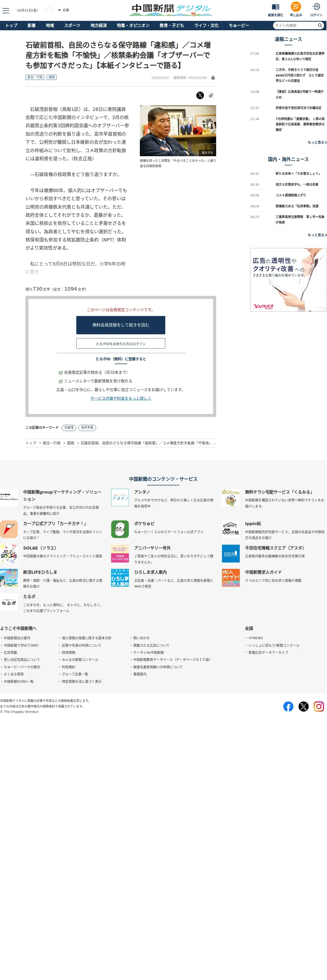Open Facebook page icon in footer

pos(288,707)
